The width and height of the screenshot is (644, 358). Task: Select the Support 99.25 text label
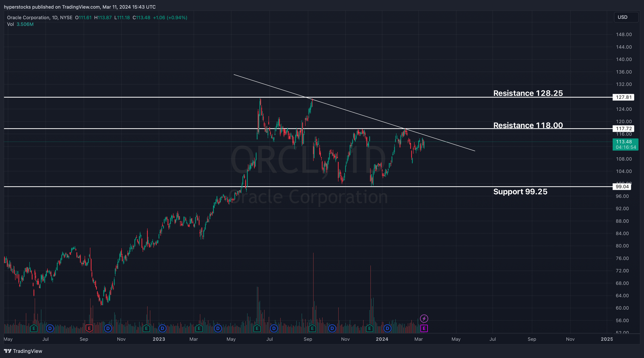click(520, 192)
